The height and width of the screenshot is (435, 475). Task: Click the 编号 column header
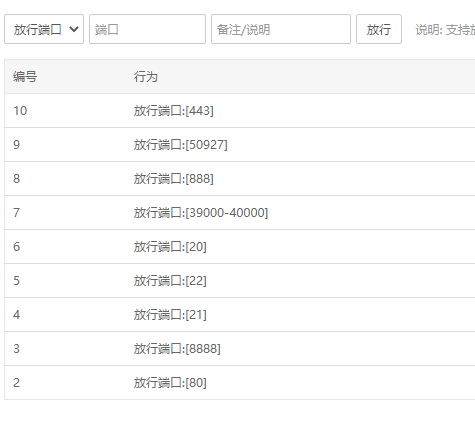(x=25, y=77)
